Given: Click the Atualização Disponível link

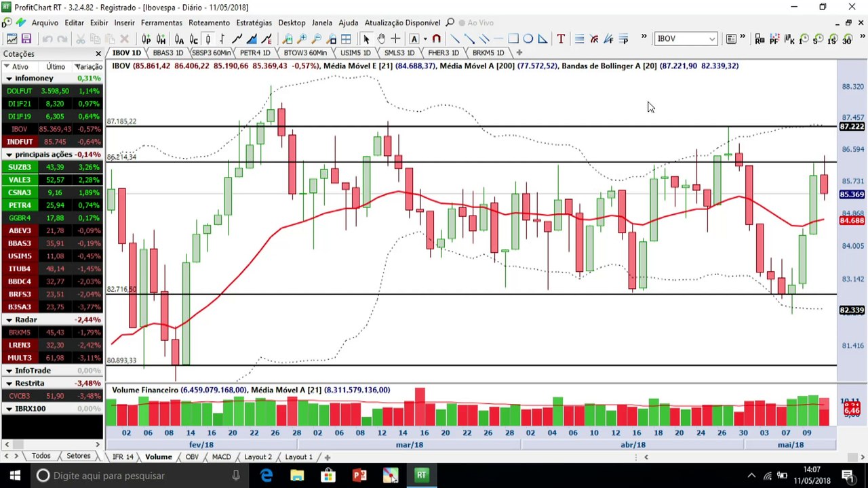Looking at the screenshot, I should coord(403,22).
